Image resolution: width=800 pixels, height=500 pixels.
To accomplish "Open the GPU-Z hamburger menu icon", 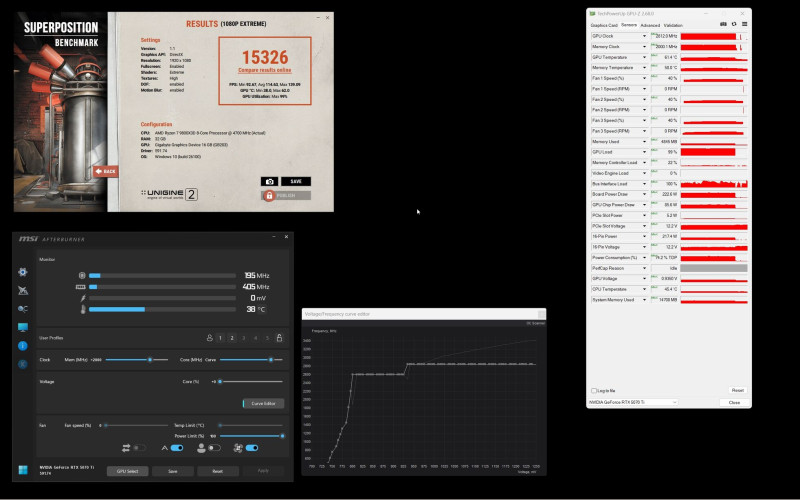I will click(744, 24).
